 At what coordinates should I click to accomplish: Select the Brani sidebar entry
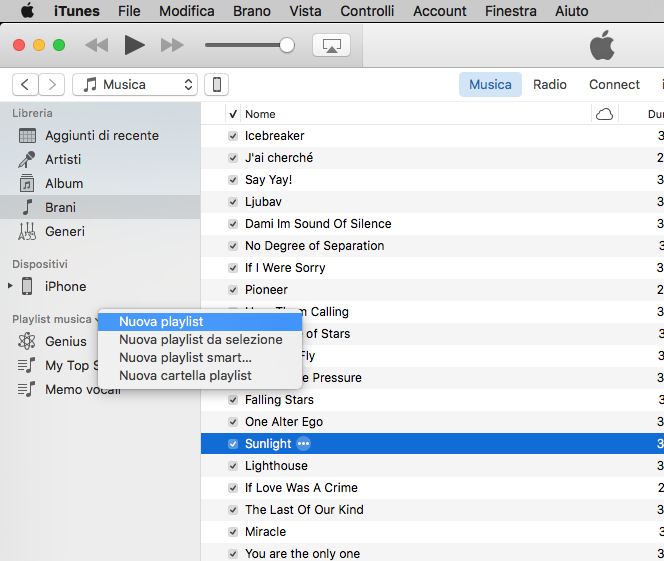[x=100, y=207]
